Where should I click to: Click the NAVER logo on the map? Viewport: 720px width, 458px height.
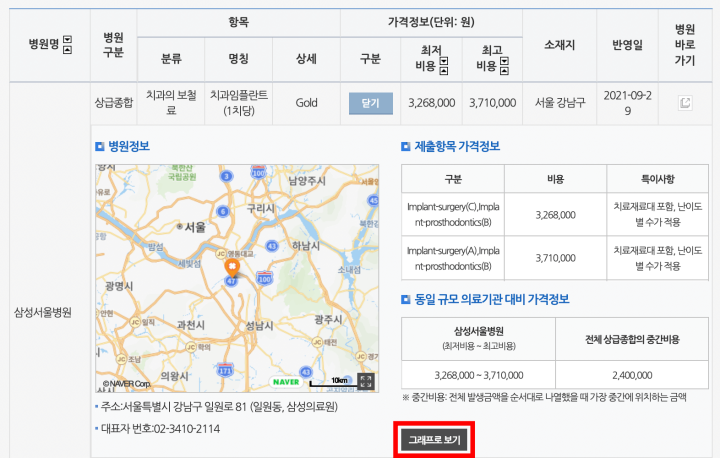point(286,382)
